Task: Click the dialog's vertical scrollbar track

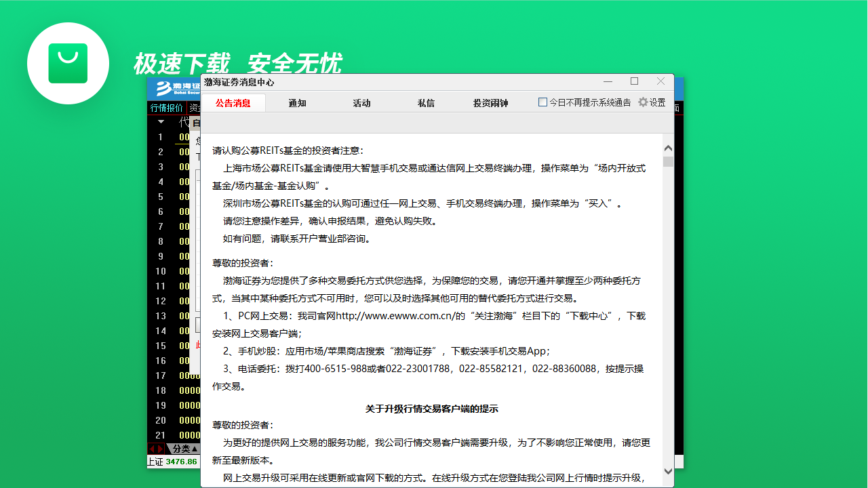Action: click(x=669, y=305)
